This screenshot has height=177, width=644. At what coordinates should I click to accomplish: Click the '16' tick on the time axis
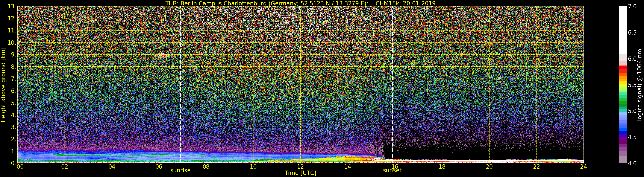[x=395, y=166]
